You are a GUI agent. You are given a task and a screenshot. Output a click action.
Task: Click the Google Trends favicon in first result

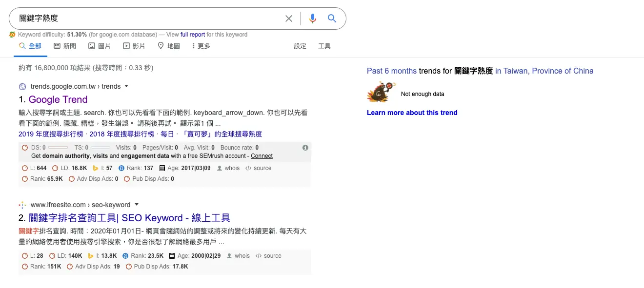(x=22, y=86)
